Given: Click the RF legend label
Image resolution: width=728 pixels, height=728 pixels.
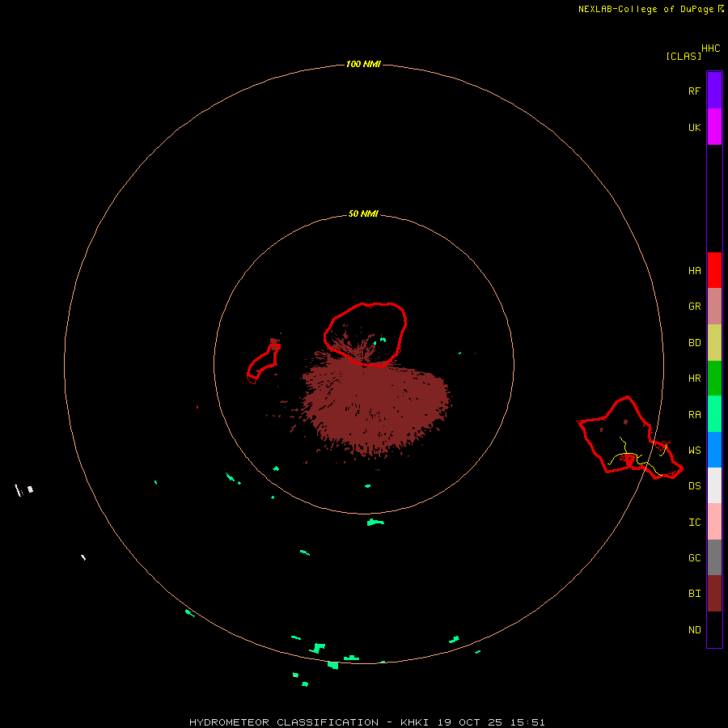Looking at the screenshot, I should pyautogui.click(x=694, y=91).
